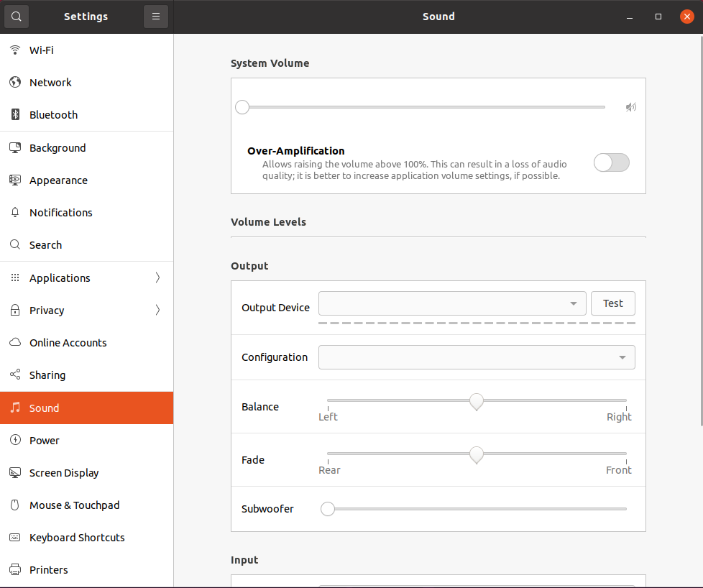The width and height of the screenshot is (703, 588).
Task: Click the right-side vertical scrollbar
Action: (x=701, y=231)
